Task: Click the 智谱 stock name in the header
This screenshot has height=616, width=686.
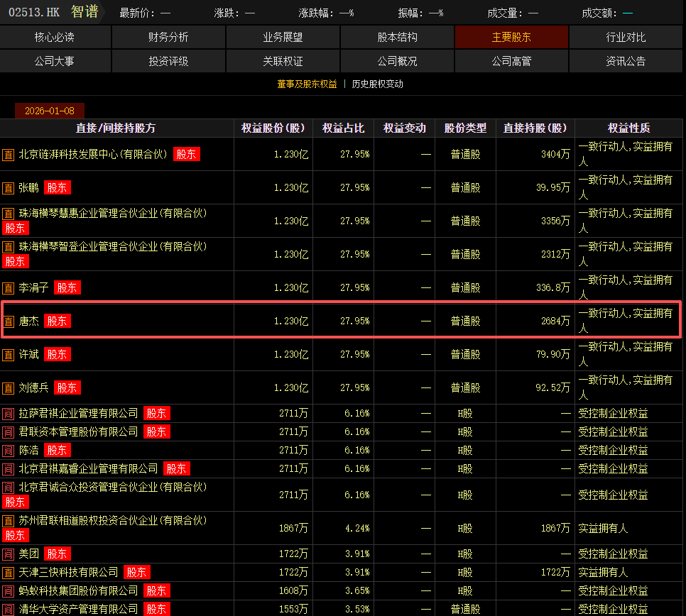Action: (85, 12)
